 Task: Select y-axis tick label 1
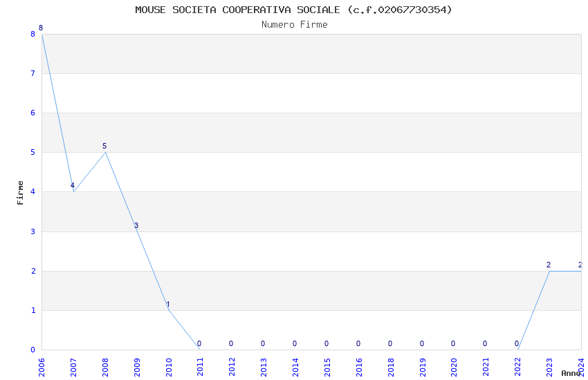(x=33, y=310)
